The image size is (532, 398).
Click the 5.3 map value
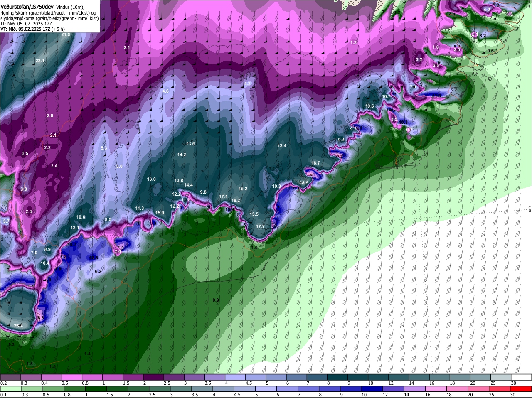[x=104, y=148]
